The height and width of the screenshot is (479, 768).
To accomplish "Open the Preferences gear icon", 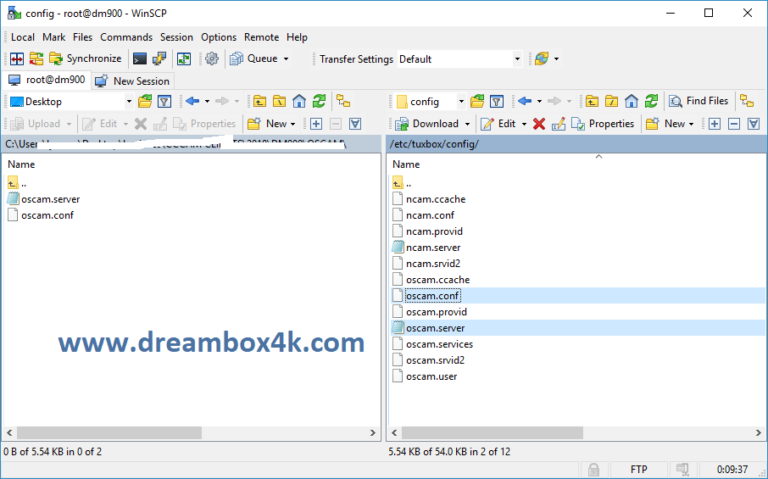I will pyautogui.click(x=212, y=59).
